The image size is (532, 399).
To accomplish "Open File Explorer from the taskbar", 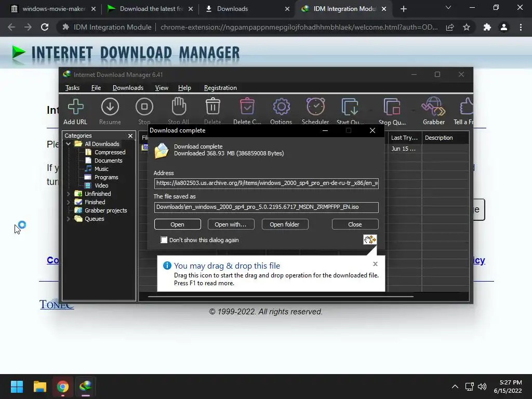I will coord(39,387).
